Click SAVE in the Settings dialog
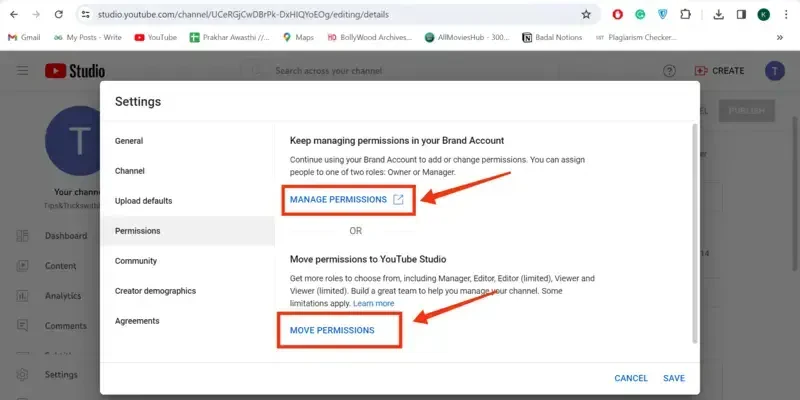 (x=674, y=378)
